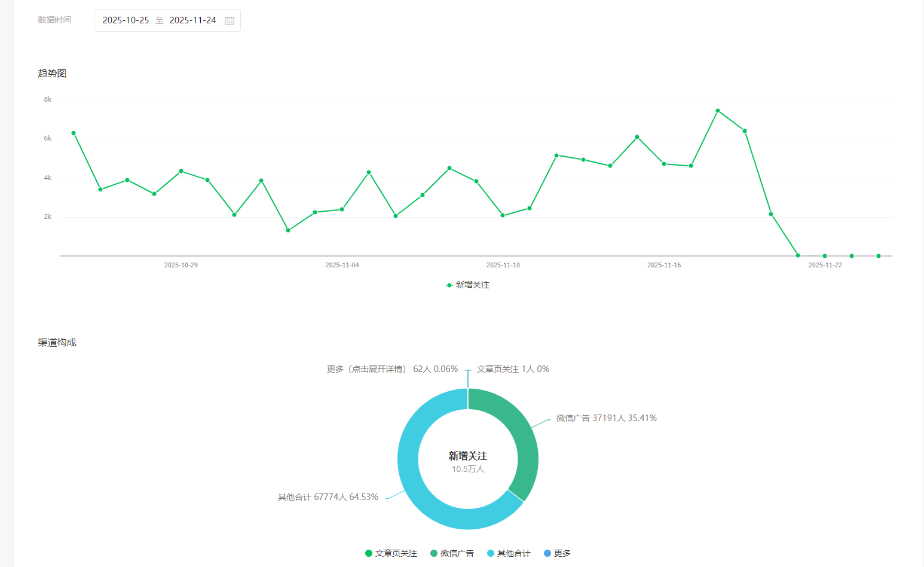The image size is (924, 567).
Task: Toggle 新增关注 legend in trend chart
Action: pos(467,285)
